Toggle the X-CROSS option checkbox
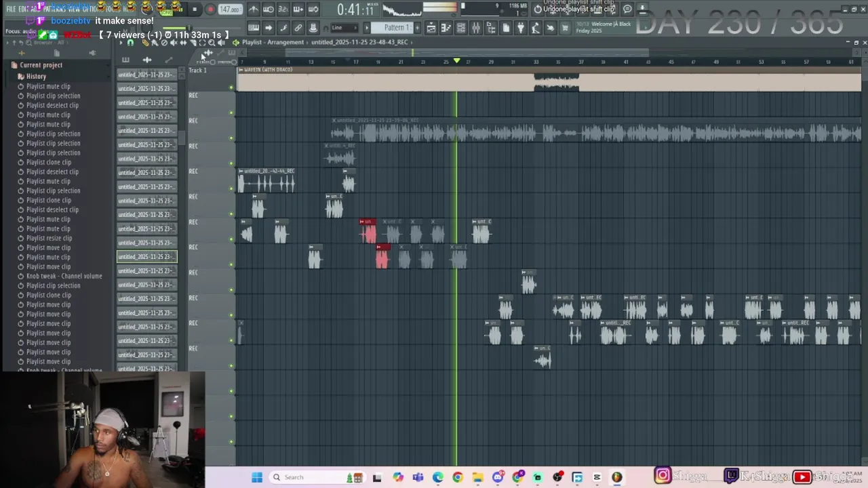This screenshot has height=488, width=868. tap(213, 62)
